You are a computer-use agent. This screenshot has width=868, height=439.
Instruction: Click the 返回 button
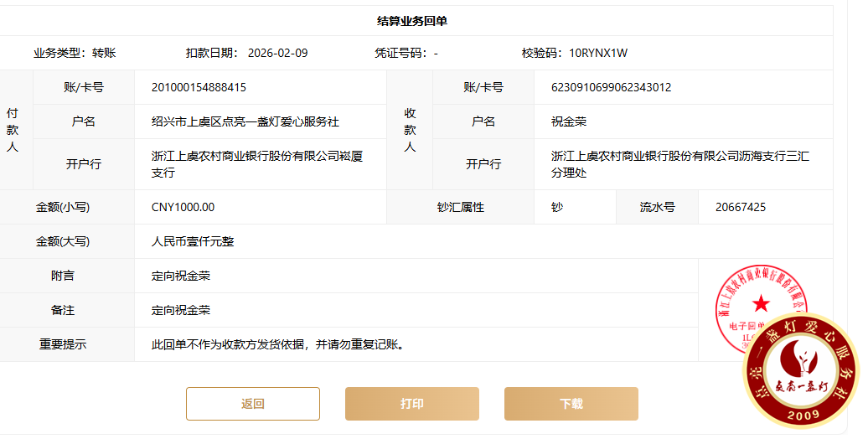coord(252,404)
